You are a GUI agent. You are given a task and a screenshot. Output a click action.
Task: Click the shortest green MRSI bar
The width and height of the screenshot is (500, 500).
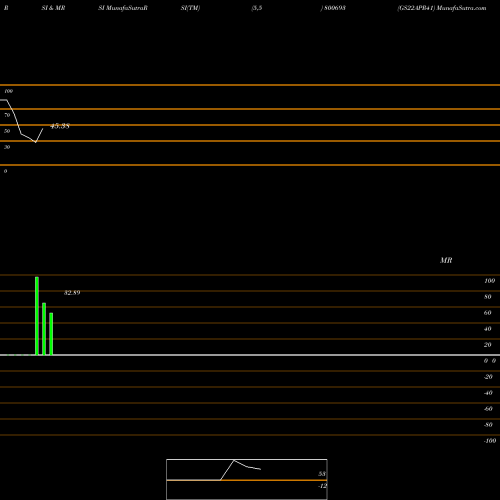pyautogui.click(x=51, y=334)
